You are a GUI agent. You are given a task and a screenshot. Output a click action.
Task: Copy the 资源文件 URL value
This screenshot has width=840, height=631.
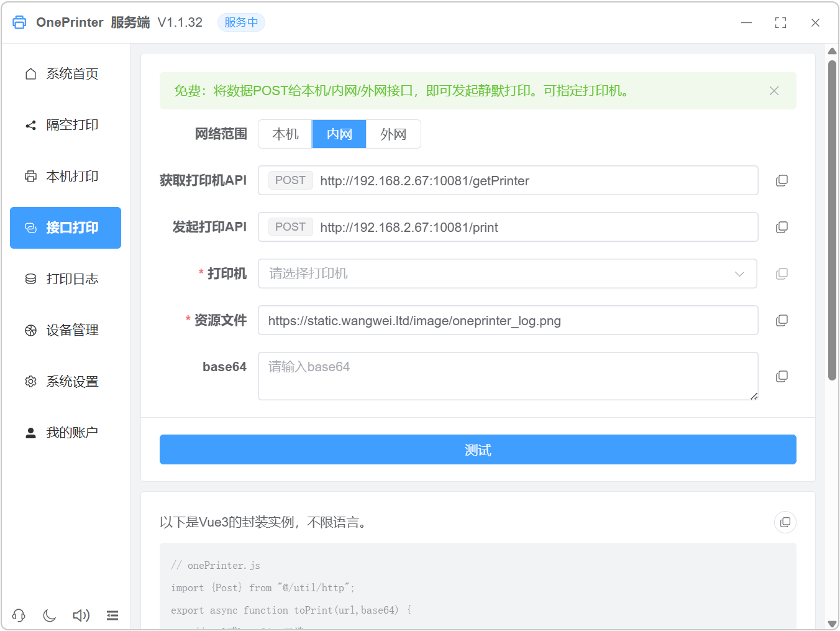click(x=782, y=321)
